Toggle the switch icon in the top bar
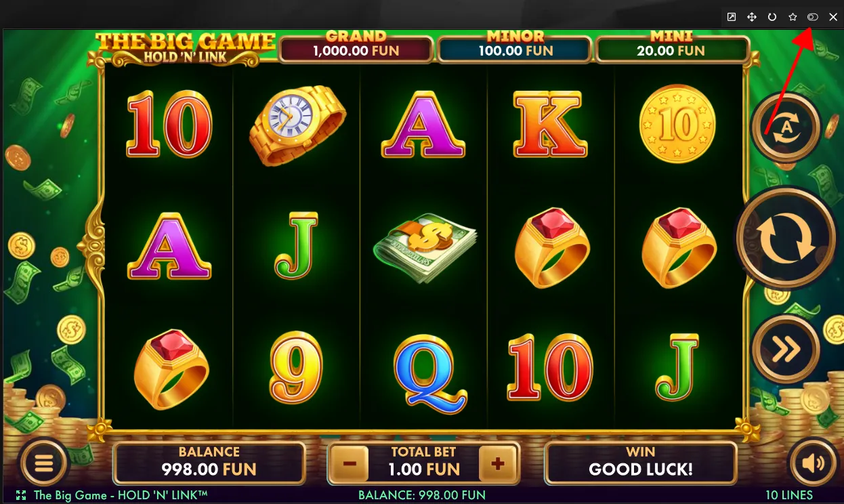 813,17
